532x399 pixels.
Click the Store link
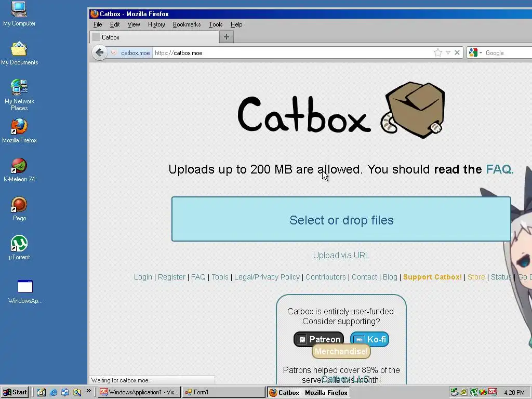coord(476,277)
